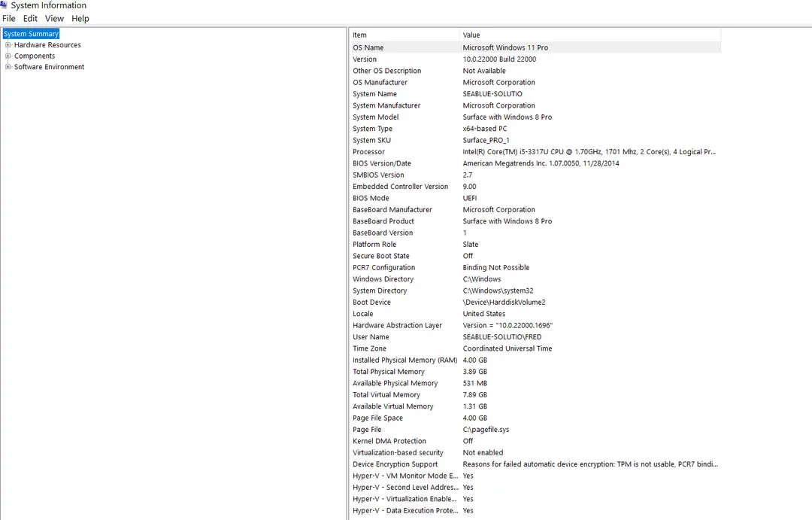Click the SEABLUE-SOLUTIO\FRED value

[x=502, y=337]
